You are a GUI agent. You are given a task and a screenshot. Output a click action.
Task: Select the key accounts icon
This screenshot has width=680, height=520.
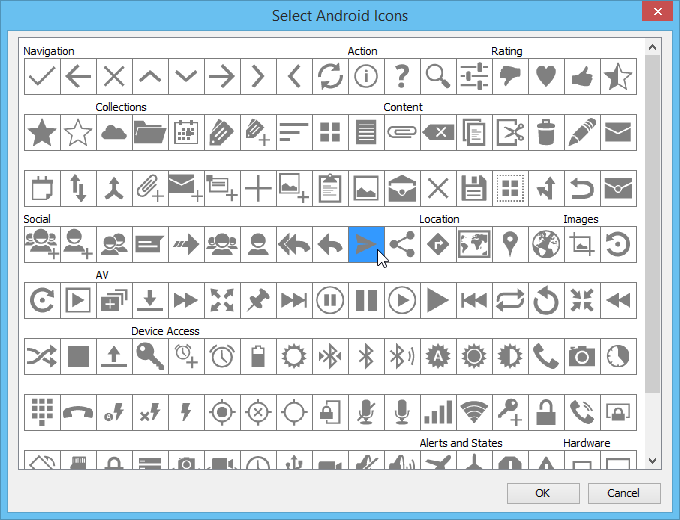(x=150, y=356)
